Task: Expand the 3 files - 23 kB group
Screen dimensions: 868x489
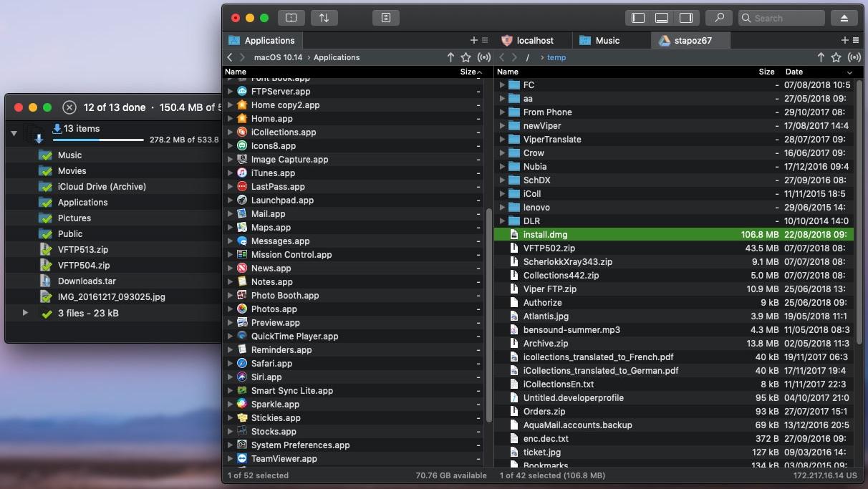Action: pos(26,313)
